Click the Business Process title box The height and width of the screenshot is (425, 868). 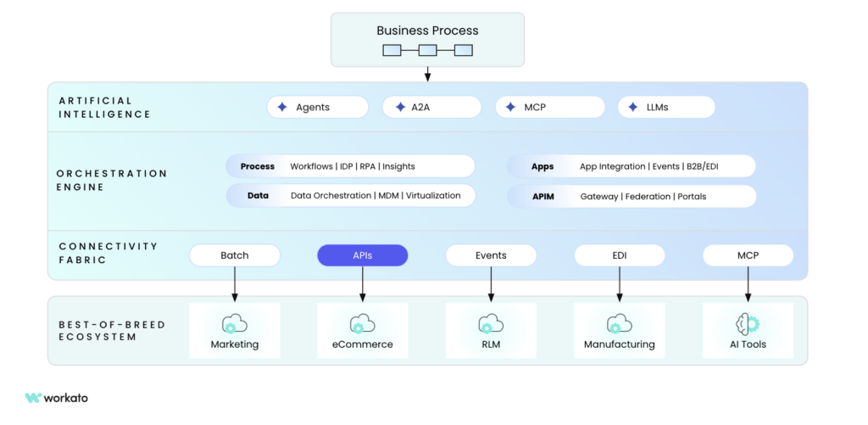pos(427,31)
